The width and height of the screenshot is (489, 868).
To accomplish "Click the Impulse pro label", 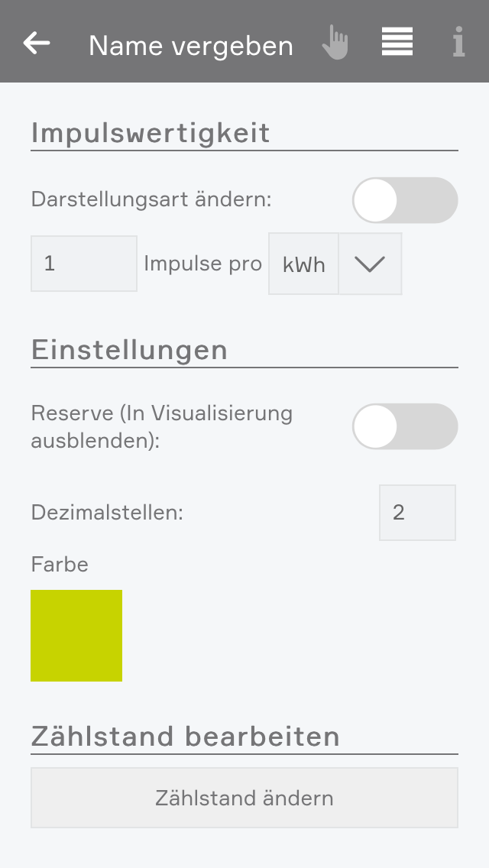I will pos(202,264).
